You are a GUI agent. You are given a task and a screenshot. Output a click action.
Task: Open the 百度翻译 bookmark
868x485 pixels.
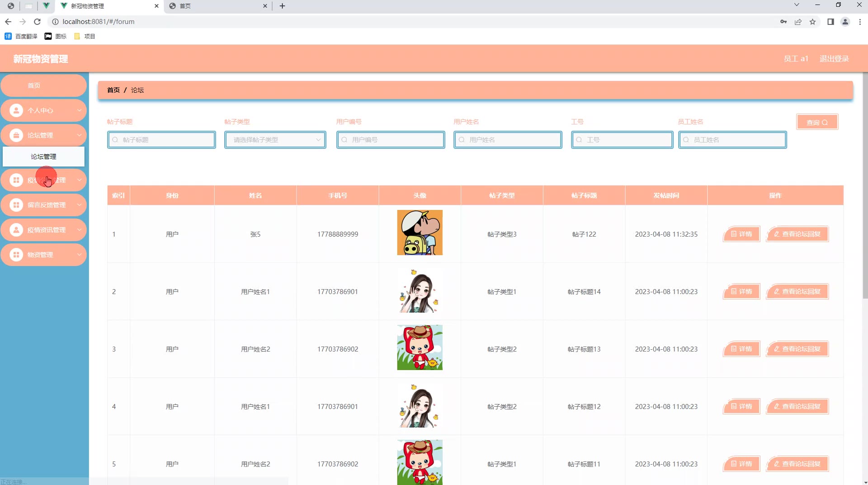pyautogui.click(x=21, y=36)
